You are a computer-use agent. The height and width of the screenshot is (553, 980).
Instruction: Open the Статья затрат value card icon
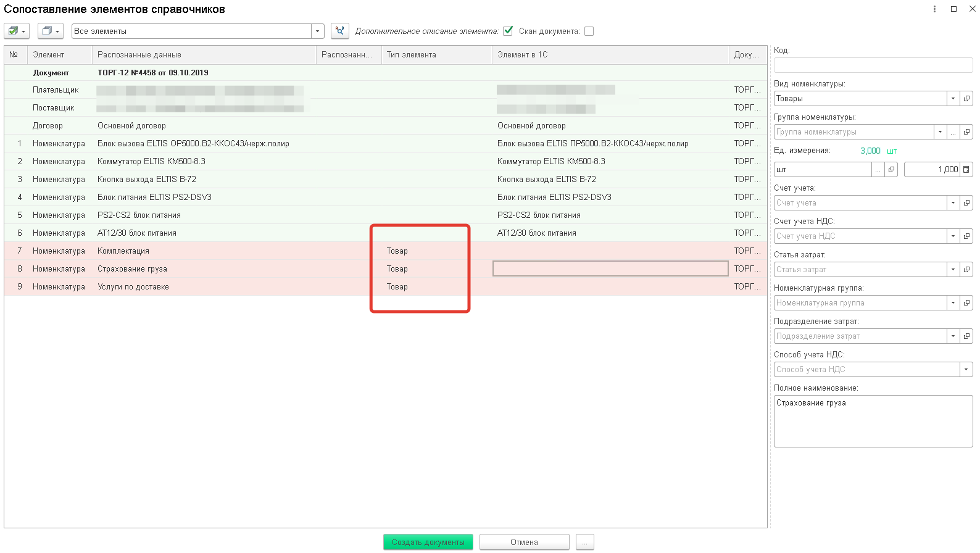click(966, 270)
